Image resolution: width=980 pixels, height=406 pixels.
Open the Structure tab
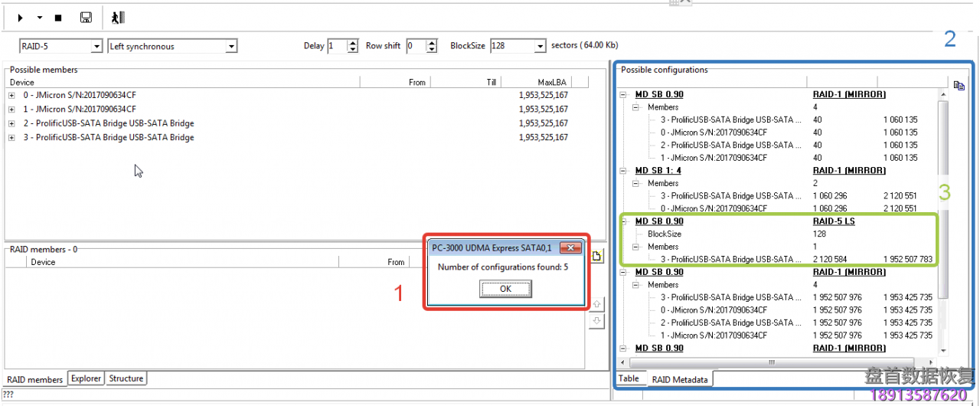coord(126,378)
